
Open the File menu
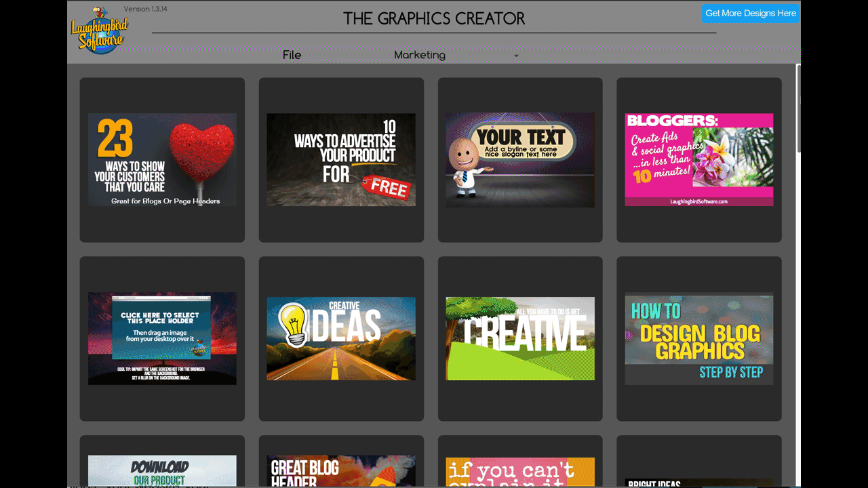292,56
